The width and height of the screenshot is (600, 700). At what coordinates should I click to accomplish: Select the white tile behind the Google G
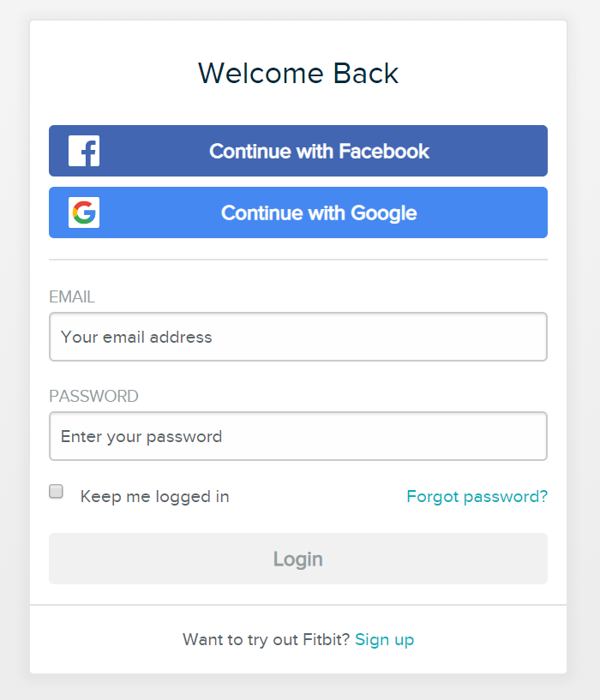[x=84, y=212]
